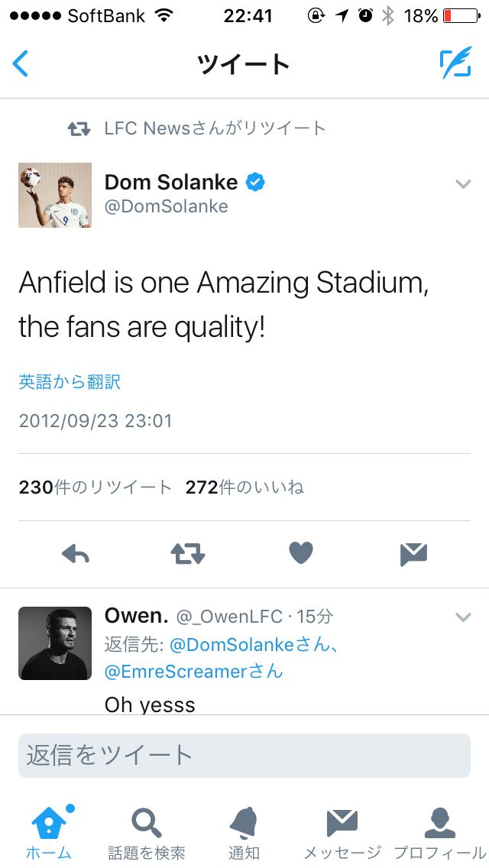Expand options chevron on Dom Solanke tweet

463,183
